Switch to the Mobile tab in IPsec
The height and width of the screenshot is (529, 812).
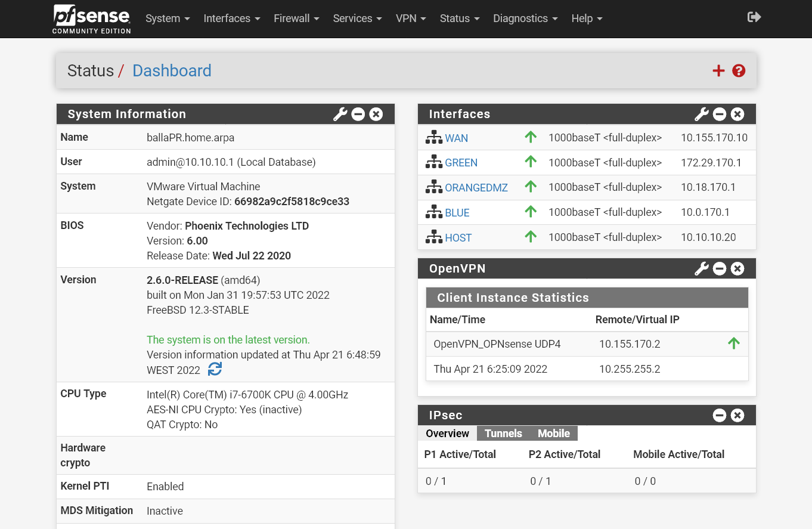click(x=553, y=434)
